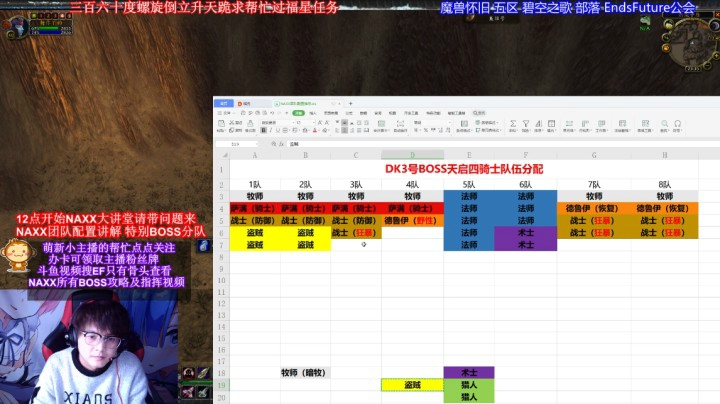Click the fill color bucket icon
Image resolution: width=720 pixels, height=404 pixels.
(x=305, y=130)
